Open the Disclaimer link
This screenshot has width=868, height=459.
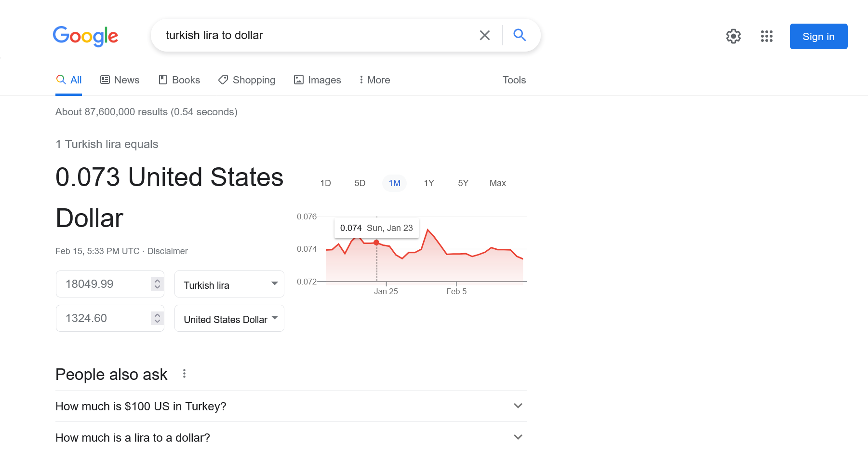[x=167, y=251]
